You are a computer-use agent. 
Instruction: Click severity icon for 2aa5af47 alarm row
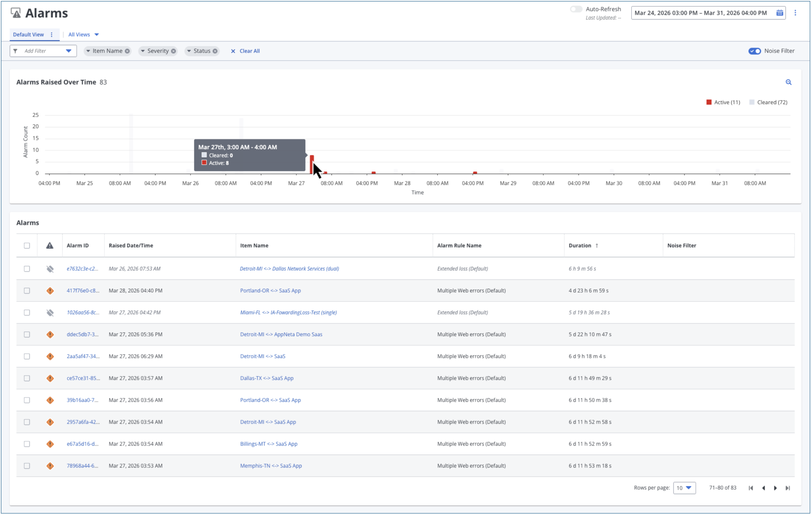click(50, 356)
